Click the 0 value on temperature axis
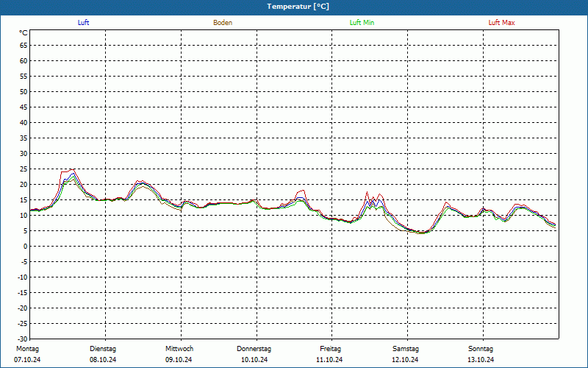This screenshot has width=588, height=368. (26, 247)
